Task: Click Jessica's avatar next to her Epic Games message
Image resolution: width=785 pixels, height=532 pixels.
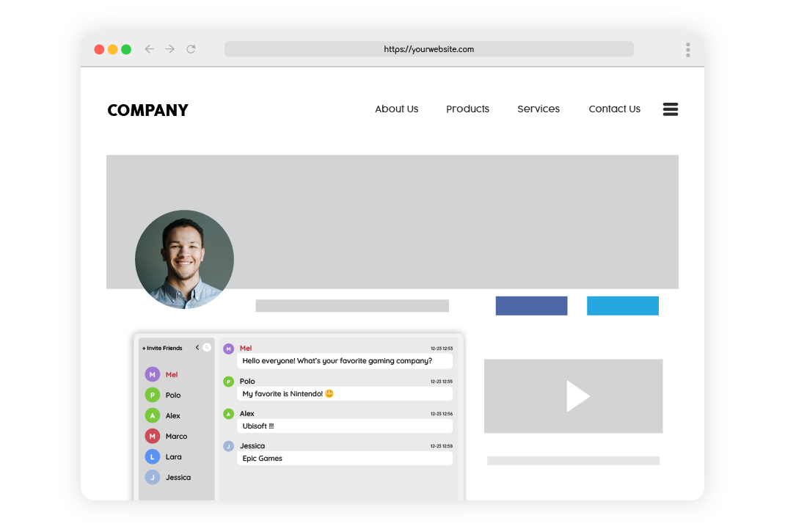Action: click(x=228, y=446)
